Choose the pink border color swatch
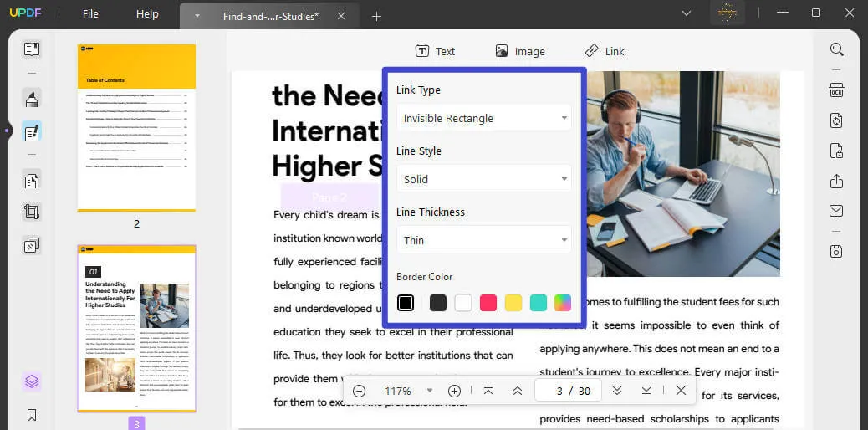Image resolution: width=868 pixels, height=430 pixels. [x=488, y=303]
